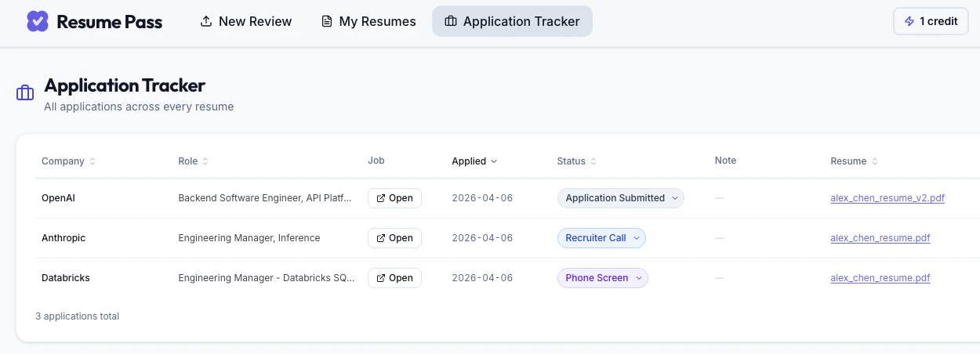The width and height of the screenshot is (980, 354).
Task: Click the Databricks company cell
Action: tap(66, 278)
